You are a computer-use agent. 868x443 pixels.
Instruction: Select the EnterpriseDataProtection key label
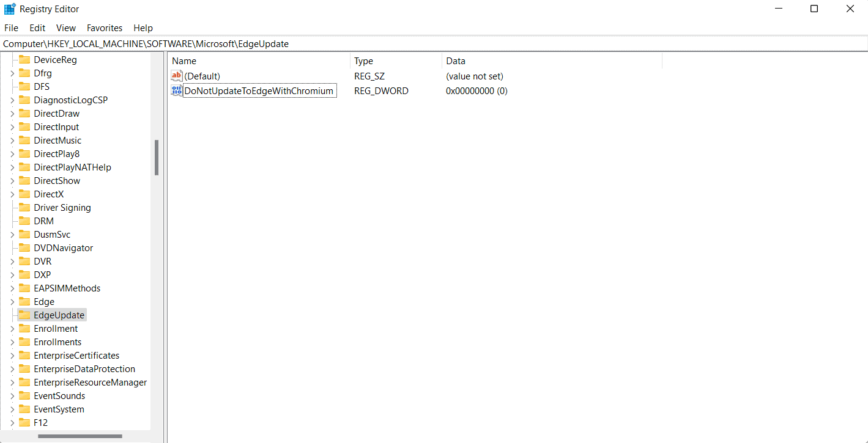click(84, 369)
